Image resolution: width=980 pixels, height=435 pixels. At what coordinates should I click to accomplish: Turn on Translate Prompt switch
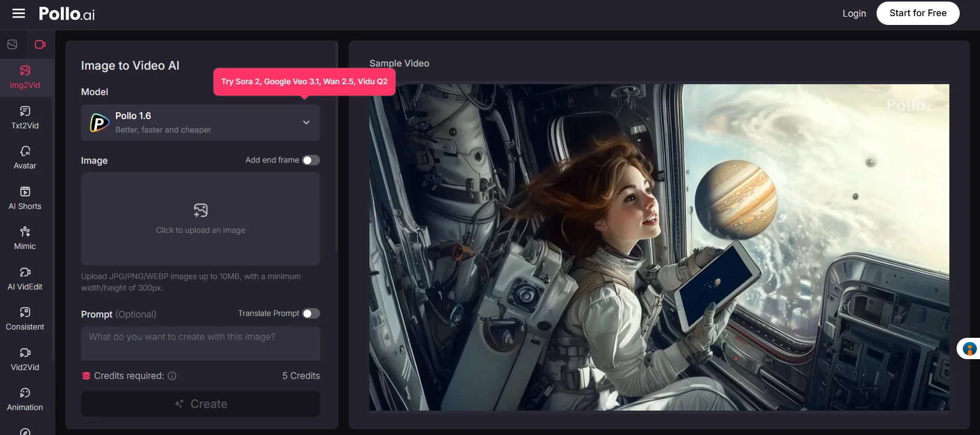(311, 313)
